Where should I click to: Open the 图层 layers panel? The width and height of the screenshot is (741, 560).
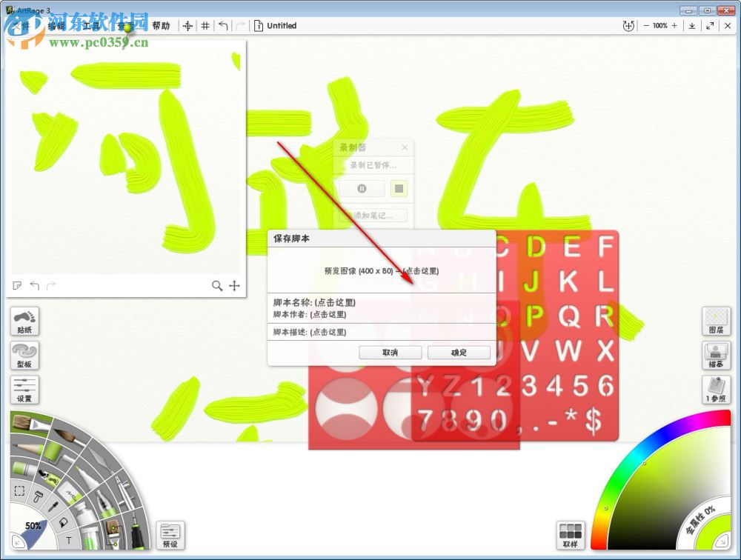[x=716, y=321]
